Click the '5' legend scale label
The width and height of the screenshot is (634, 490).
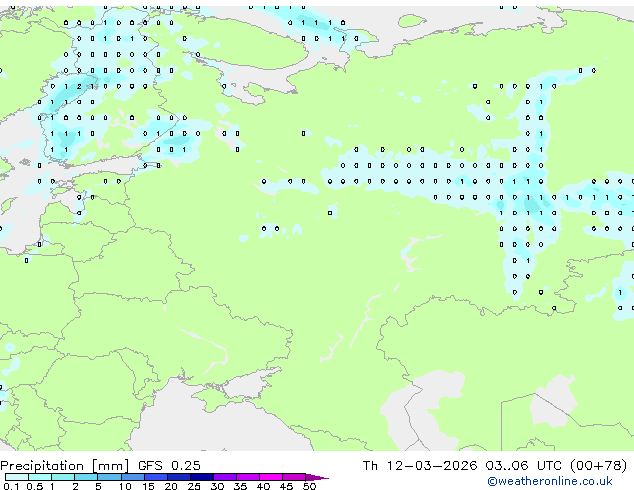pos(98,486)
